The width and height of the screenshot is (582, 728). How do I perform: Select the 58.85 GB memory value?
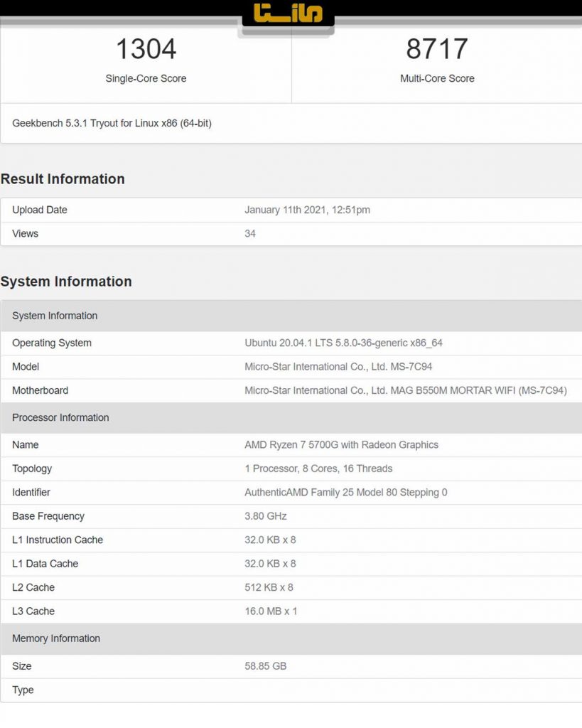pyautogui.click(x=266, y=666)
